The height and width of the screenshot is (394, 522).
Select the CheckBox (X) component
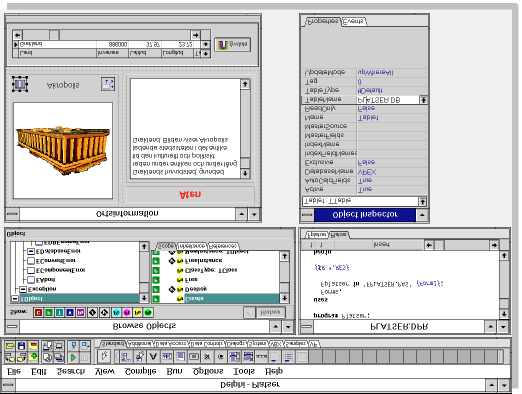(x=207, y=357)
